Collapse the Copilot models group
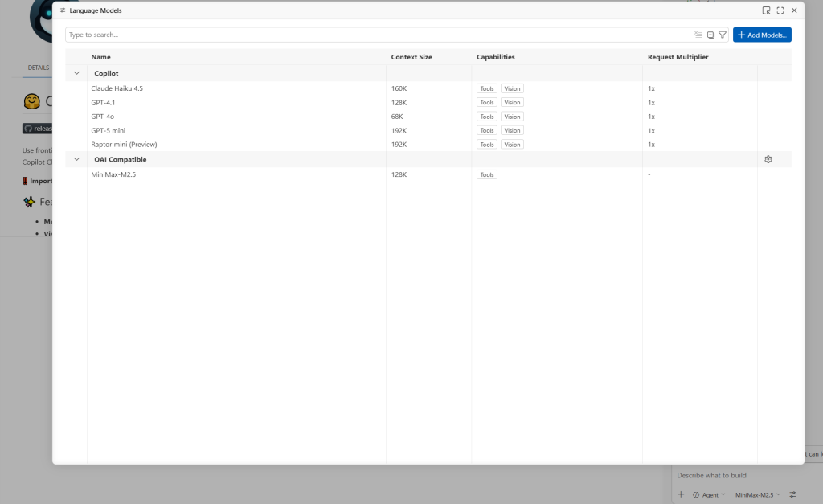Image resolution: width=823 pixels, height=504 pixels. coord(76,73)
